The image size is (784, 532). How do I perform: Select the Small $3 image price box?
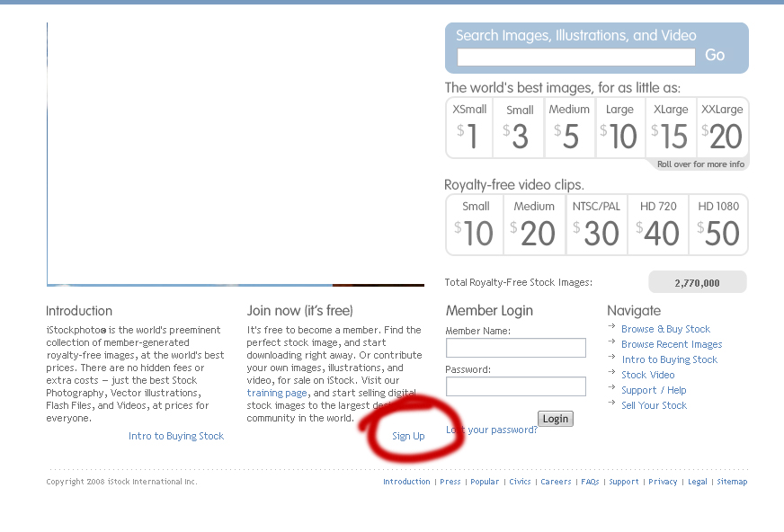click(x=519, y=128)
